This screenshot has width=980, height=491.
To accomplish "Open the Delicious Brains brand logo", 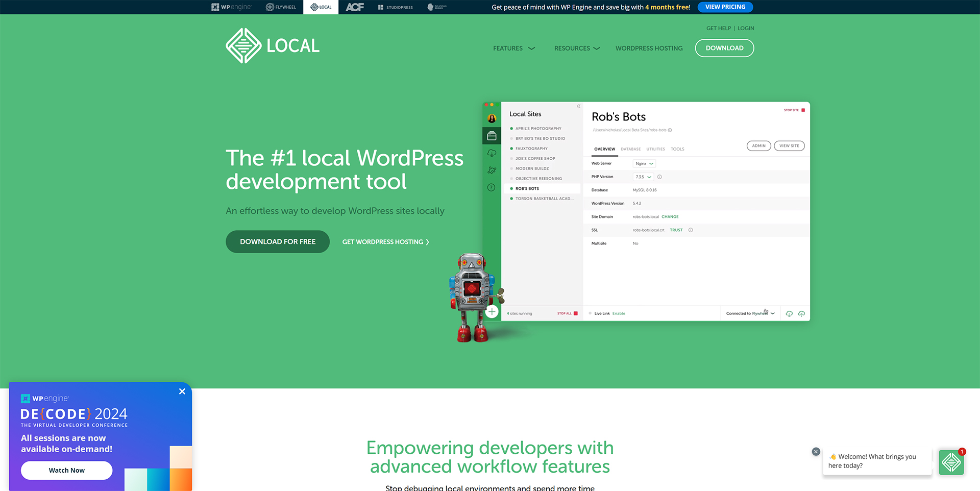I will [x=437, y=7].
